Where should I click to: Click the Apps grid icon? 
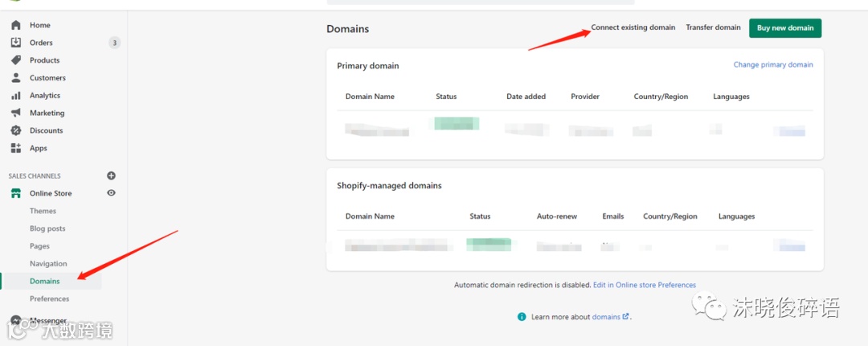pos(16,148)
